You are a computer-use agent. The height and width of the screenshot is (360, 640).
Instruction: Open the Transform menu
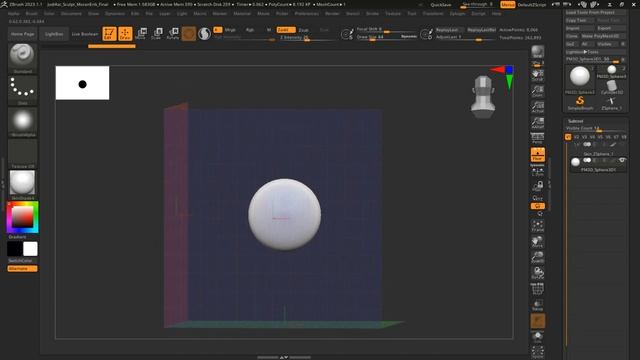click(x=433, y=13)
